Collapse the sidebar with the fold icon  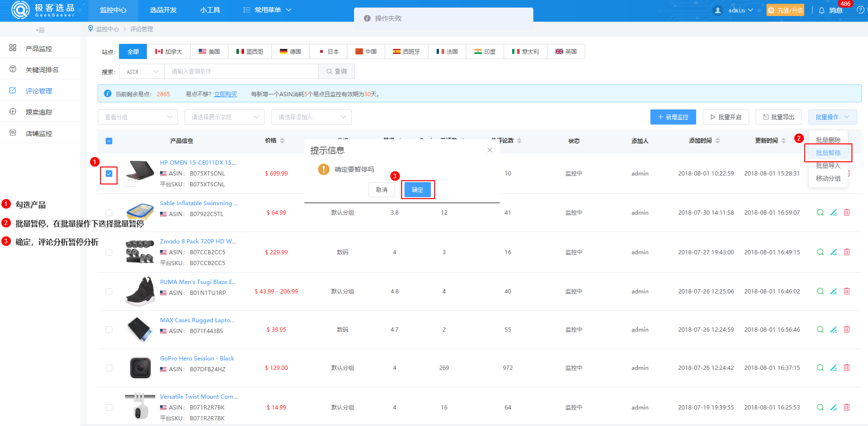41,30
